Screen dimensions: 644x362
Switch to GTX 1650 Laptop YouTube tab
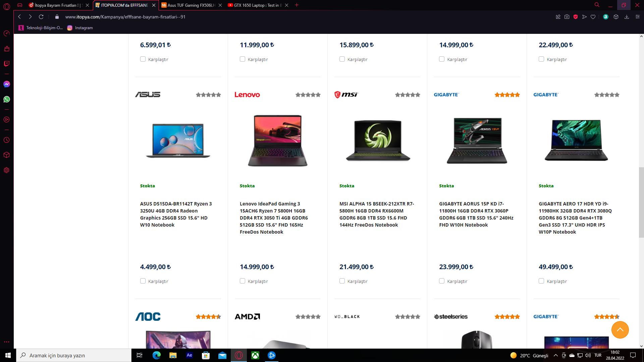tap(257, 5)
